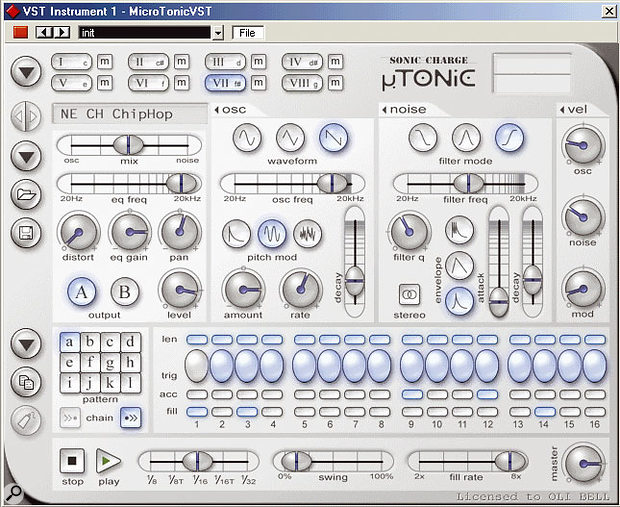Pick the linear noise envelope shape
The height and width of the screenshot is (507, 620).
click(x=459, y=266)
